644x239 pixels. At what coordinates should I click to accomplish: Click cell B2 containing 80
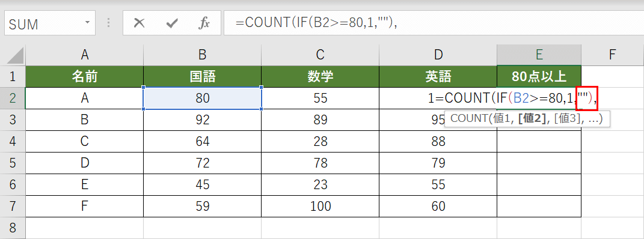pyautogui.click(x=202, y=98)
